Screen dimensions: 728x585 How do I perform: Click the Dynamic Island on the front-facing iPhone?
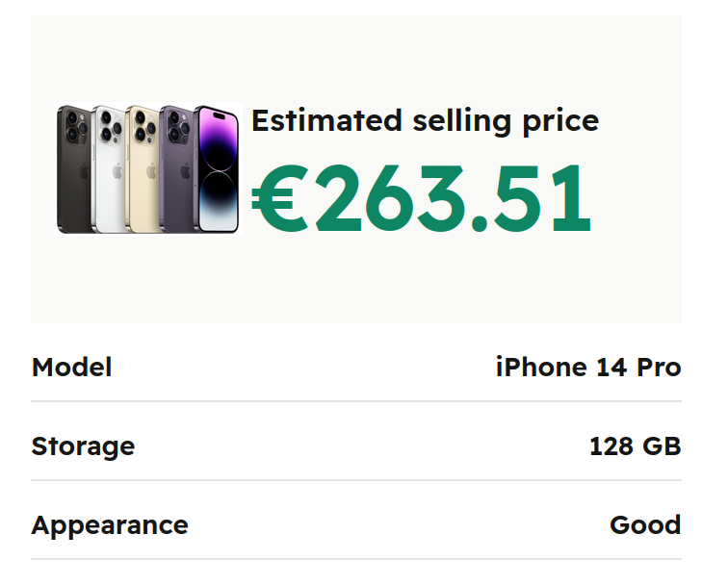[x=218, y=116]
